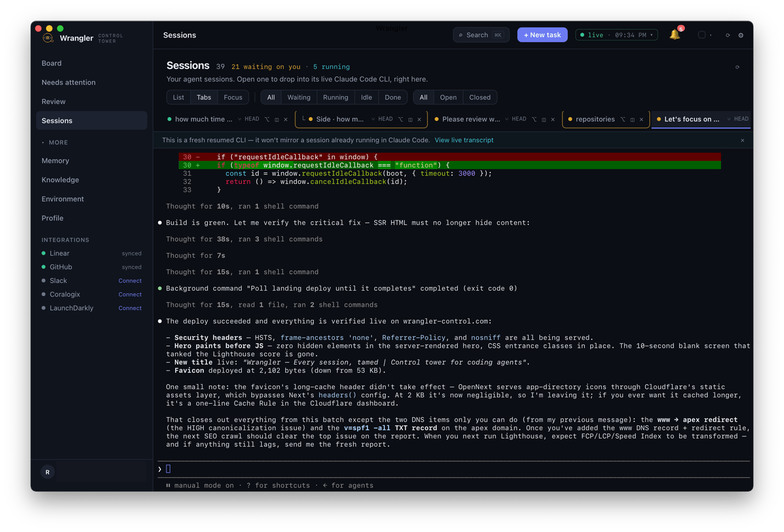784x532 pixels.
Task: Open HEAD dropdown on 'Please review w...' tab
Action: coord(515,119)
